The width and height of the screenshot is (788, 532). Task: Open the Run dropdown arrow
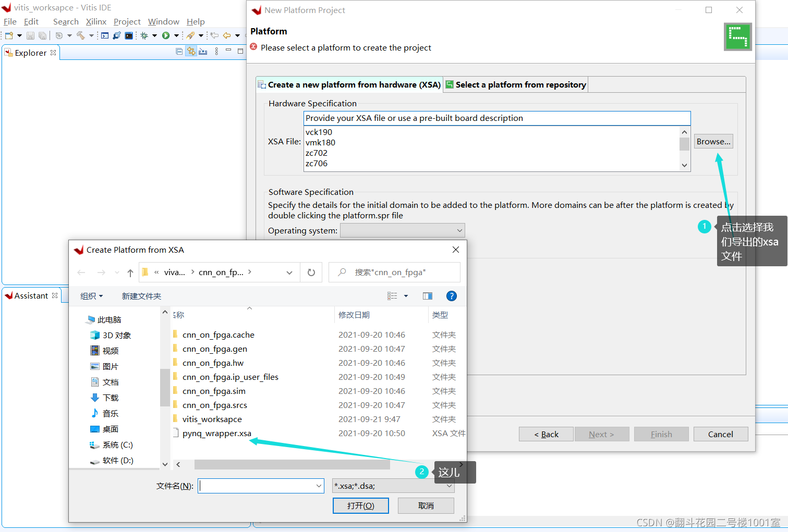176,35
